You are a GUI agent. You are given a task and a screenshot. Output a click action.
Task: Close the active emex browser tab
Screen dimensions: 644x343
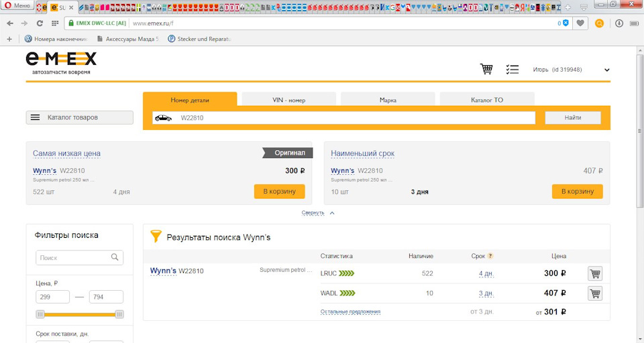pyautogui.click(x=72, y=7)
